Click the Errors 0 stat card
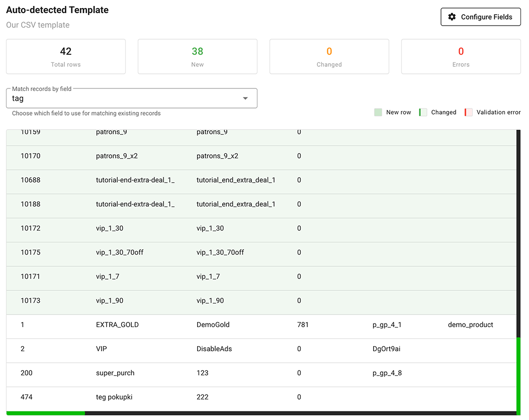This screenshot has width=529, height=420. 461,57
